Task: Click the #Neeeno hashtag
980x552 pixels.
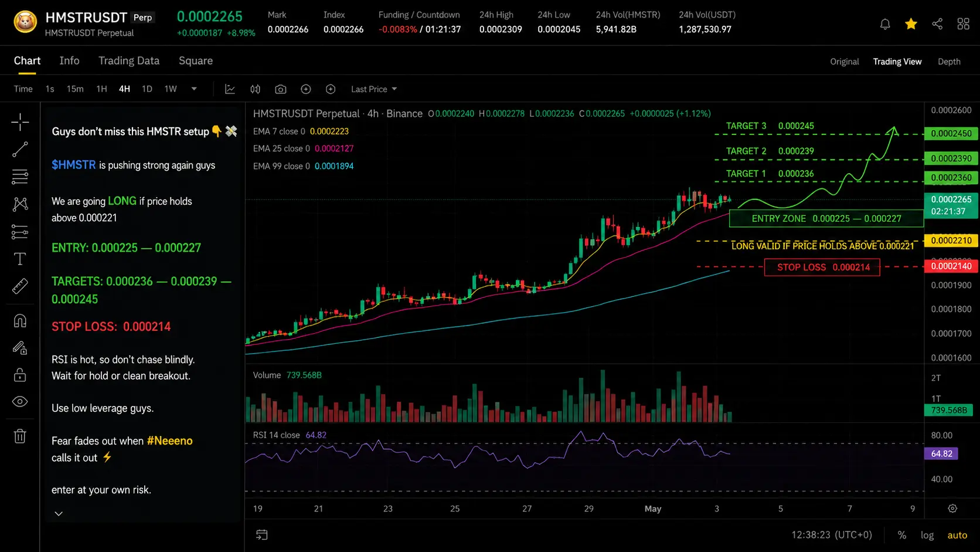Action: coord(169,441)
